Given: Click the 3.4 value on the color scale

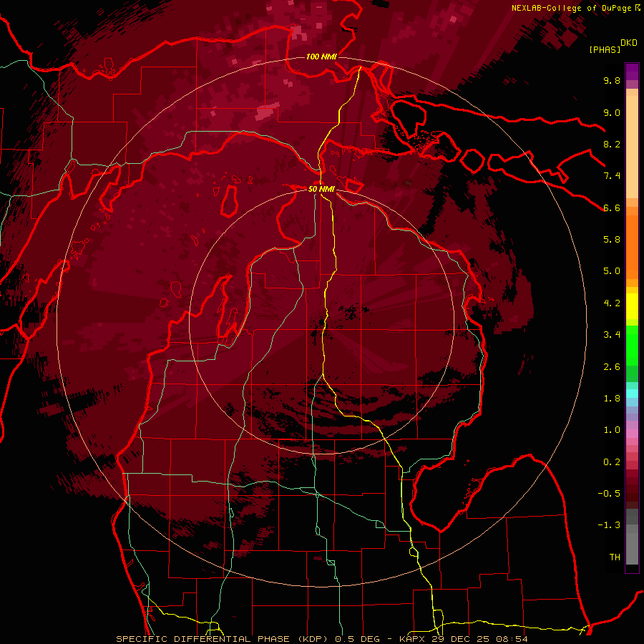Looking at the screenshot, I should [612, 335].
